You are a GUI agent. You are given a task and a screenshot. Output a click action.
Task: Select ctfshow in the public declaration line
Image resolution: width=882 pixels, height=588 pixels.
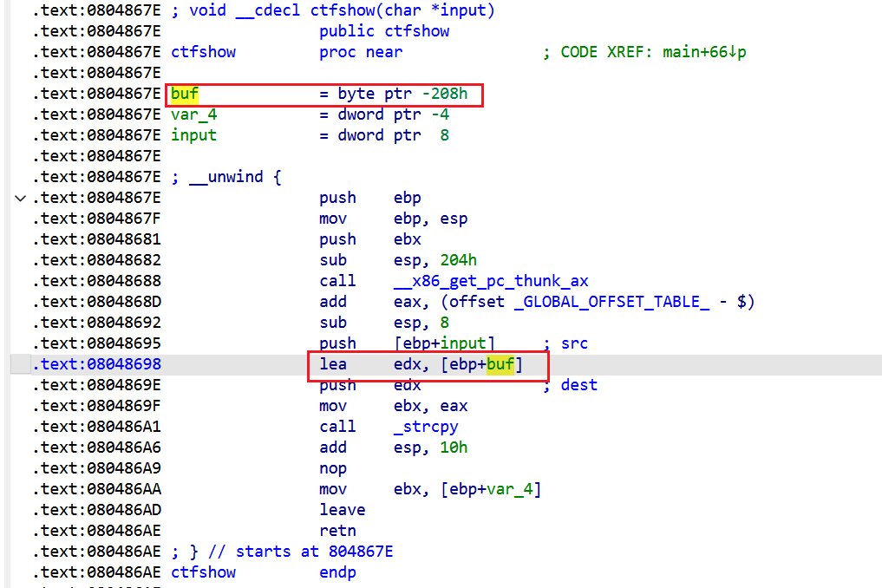pyautogui.click(x=417, y=31)
